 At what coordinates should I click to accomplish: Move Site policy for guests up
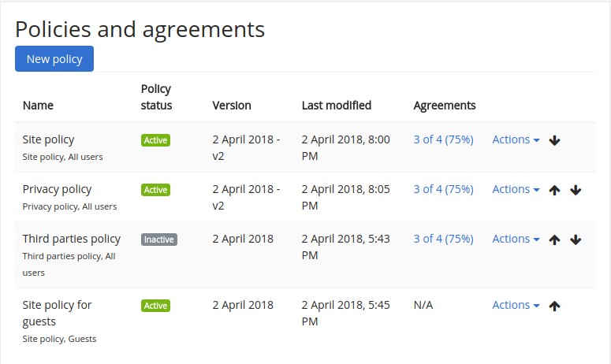click(554, 306)
